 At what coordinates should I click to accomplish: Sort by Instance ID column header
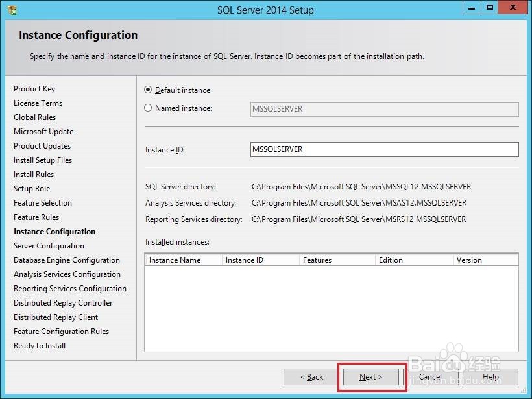click(261, 260)
